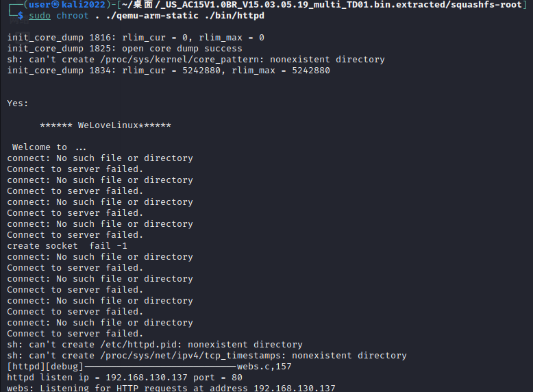The height and width of the screenshot is (392, 533).
Task: Click the "Yes:" output text
Action: click(18, 103)
